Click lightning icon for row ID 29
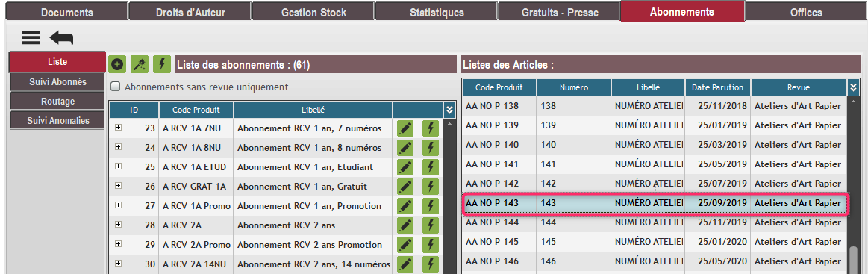 pos(431,245)
